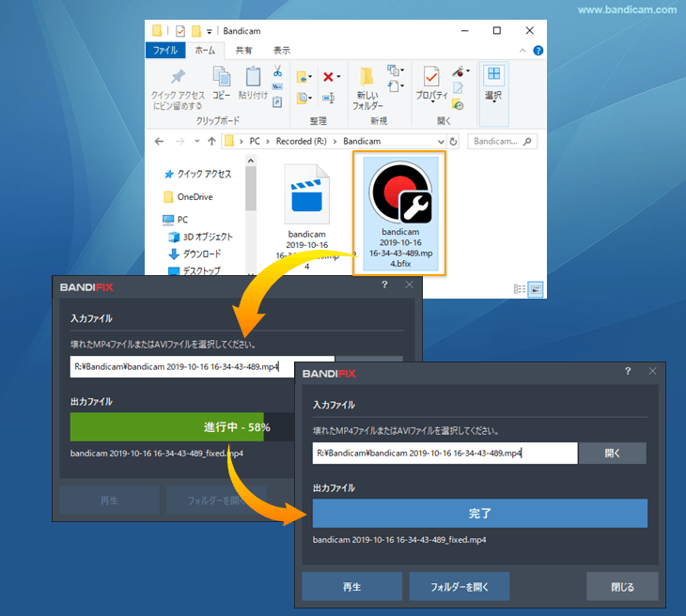Screen dimensions: 686x616
Task: Click the New folder icon
Action: 367,76
